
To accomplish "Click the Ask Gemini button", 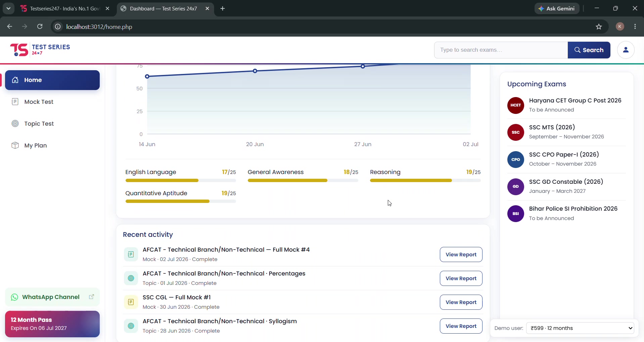I will point(557,8).
